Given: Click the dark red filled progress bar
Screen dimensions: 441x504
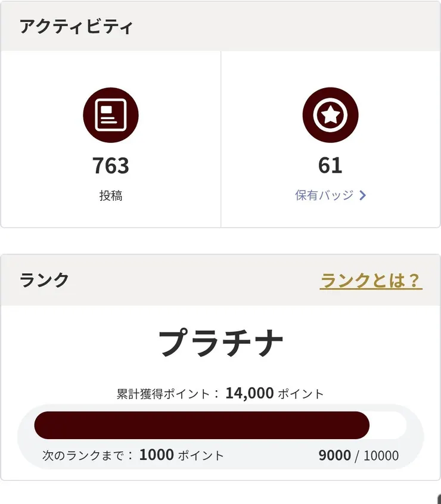Looking at the screenshot, I should point(201,425).
